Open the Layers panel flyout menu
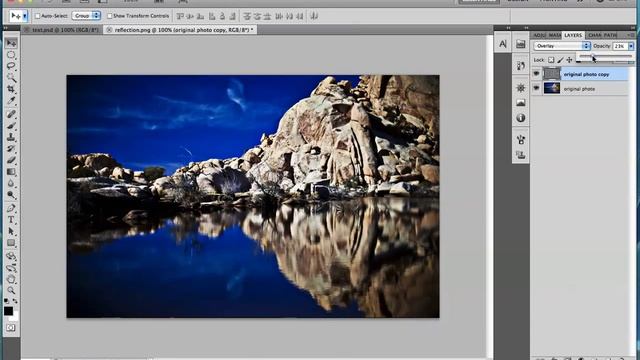The height and width of the screenshot is (360, 640). pos(630,35)
